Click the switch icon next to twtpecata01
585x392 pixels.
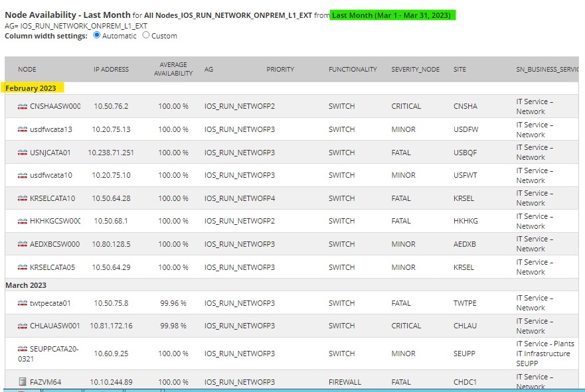point(23,303)
